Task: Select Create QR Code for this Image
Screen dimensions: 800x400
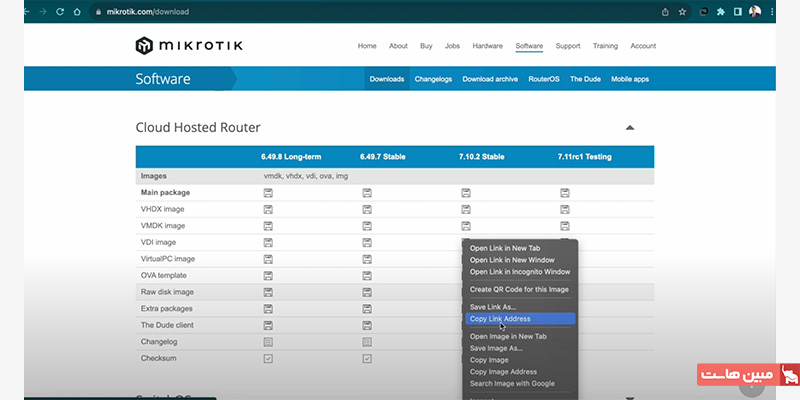Action: pyautogui.click(x=520, y=289)
